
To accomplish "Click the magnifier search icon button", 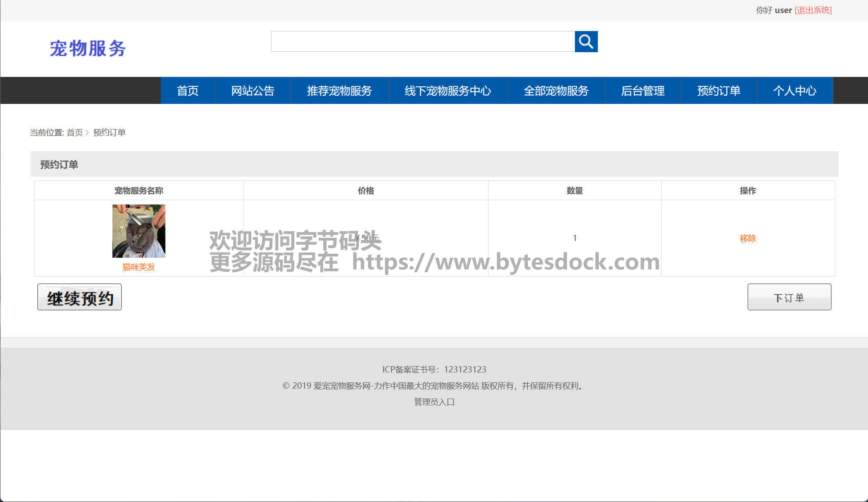I will coord(586,42).
